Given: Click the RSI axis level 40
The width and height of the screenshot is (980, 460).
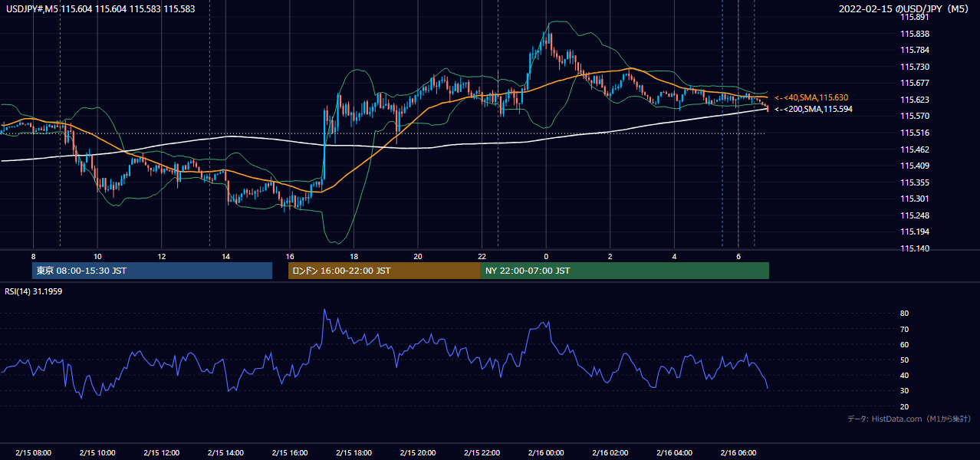Looking at the screenshot, I should tap(905, 375).
